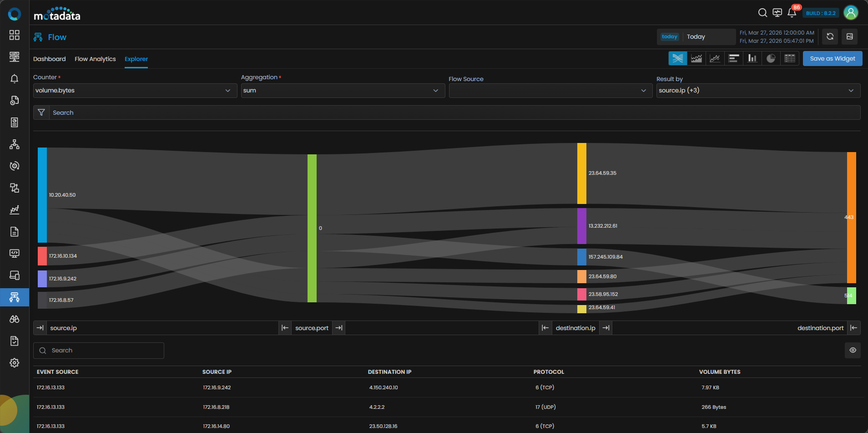Image resolution: width=868 pixels, height=433 pixels.
Task: Open the Today time range selector
Action: pyautogui.click(x=696, y=37)
